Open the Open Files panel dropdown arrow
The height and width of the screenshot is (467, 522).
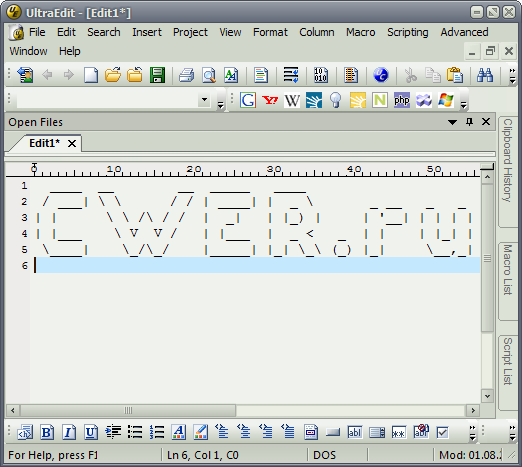point(452,122)
